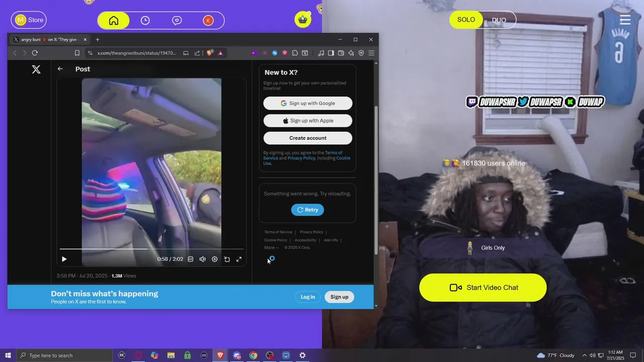Screen dimensions: 644x362
Task: Click Sign up with Google
Action: tap(308, 103)
